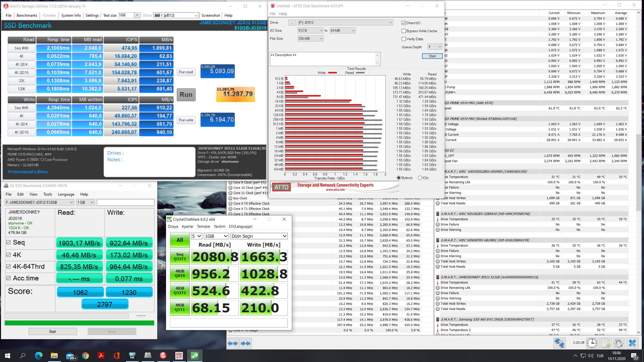The height and width of the screenshot is (362, 644).
Task: Switch to Anvil's Storage Utilities taskbar icon
Action: [163, 356]
